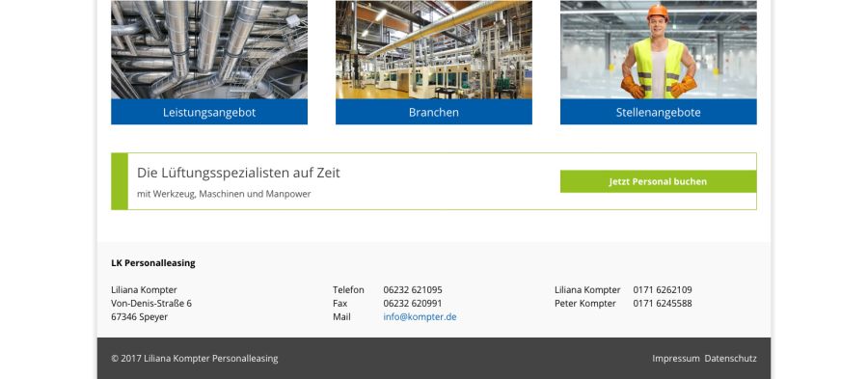Go to the Impressum page

pos(675,359)
